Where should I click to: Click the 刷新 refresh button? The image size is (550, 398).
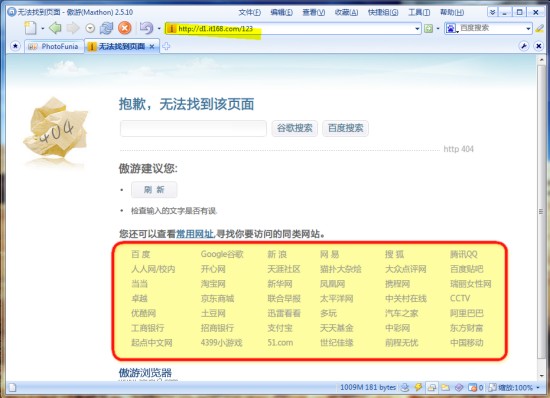click(x=154, y=190)
